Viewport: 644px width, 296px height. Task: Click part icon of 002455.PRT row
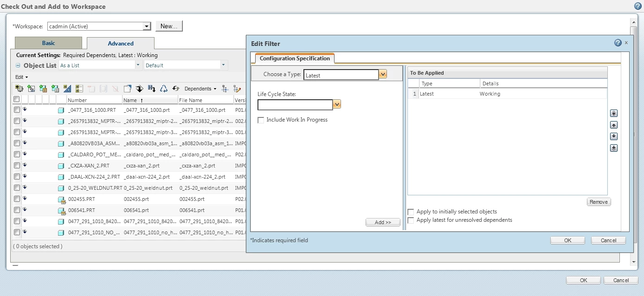61,199
